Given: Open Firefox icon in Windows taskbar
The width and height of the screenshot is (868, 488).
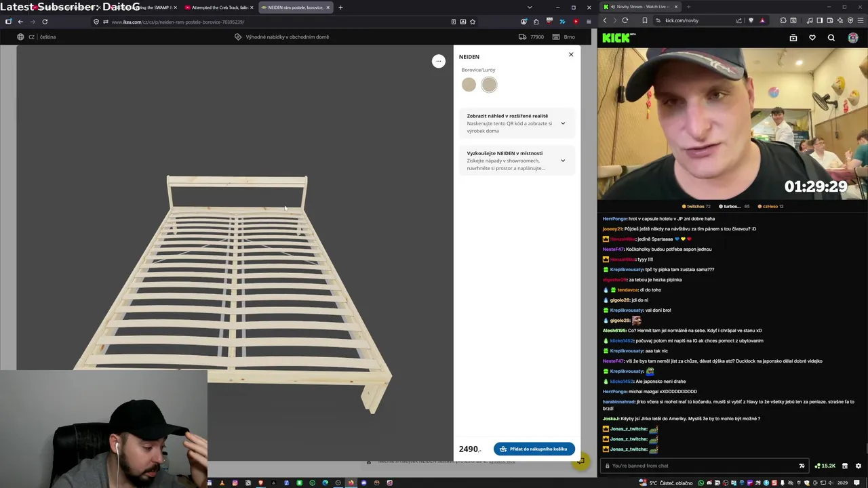Looking at the screenshot, I should pyautogui.click(x=351, y=483).
